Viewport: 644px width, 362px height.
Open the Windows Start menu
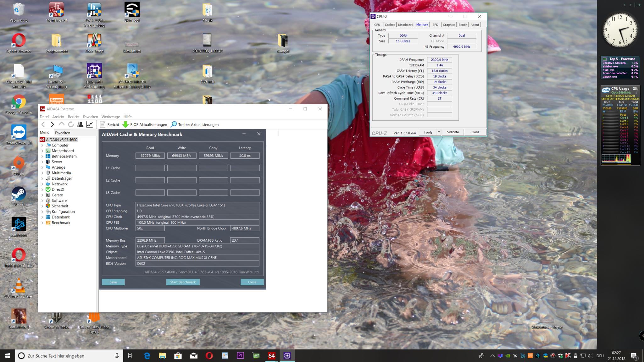pyautogui.click(x=8, y=356)
